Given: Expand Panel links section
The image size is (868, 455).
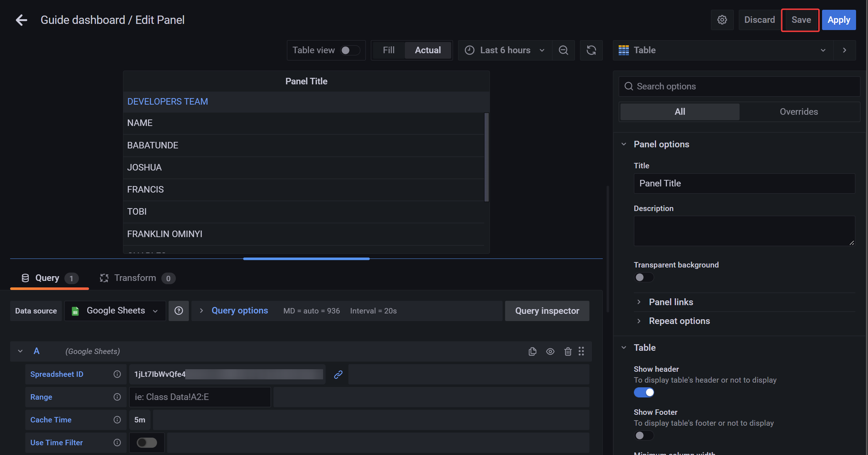Looking at the screenshot, I should [671, 302].
